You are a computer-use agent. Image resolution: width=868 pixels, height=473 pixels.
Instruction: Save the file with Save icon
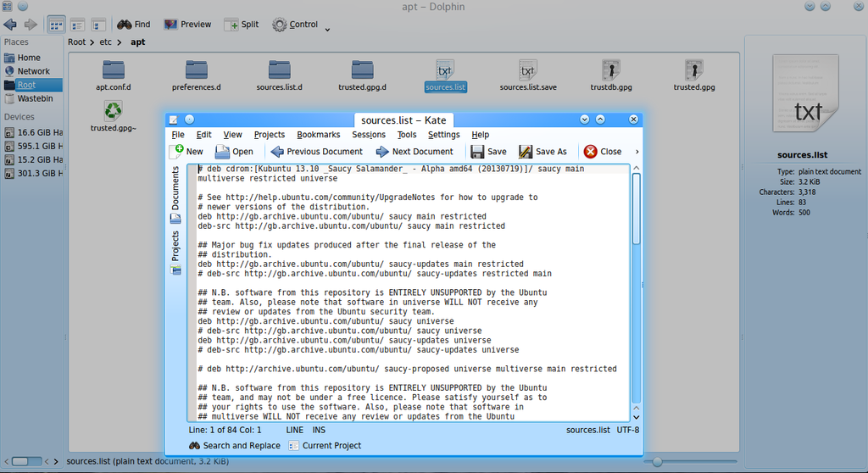click(x=478, y=152)
